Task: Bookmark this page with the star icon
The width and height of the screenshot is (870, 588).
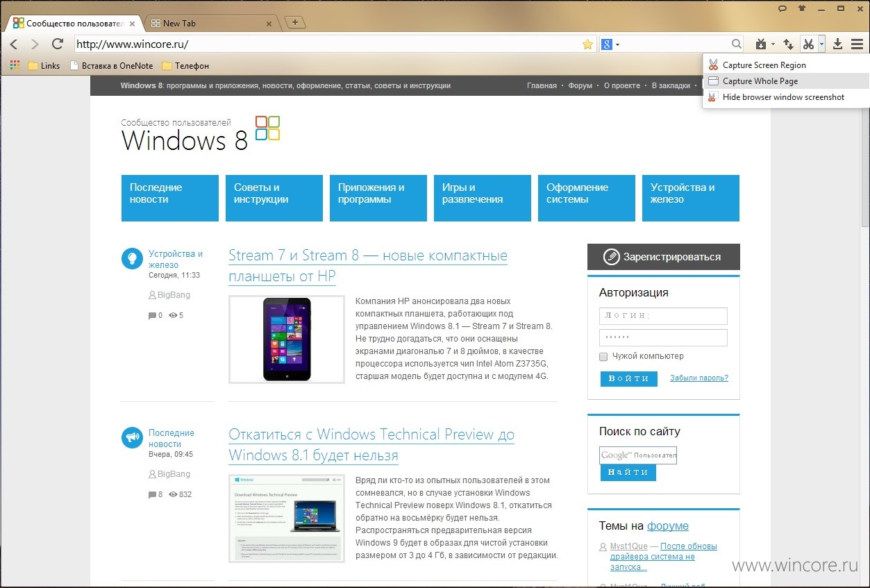Action: pyautogui.click(x=587, y=44)
